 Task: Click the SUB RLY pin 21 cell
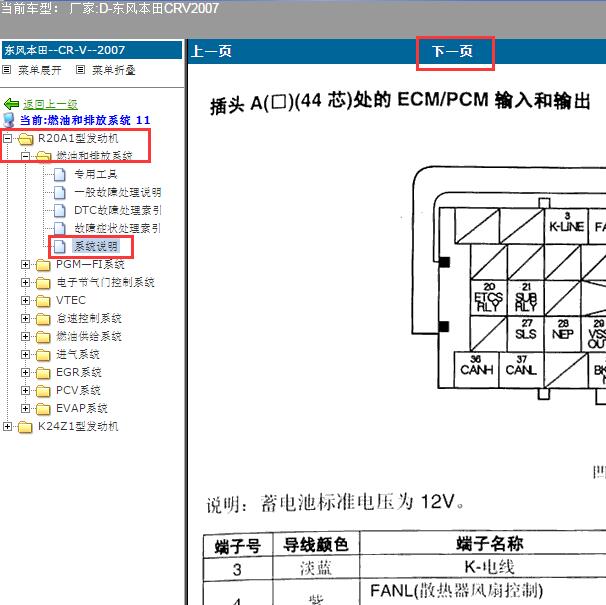coord(526,298)
